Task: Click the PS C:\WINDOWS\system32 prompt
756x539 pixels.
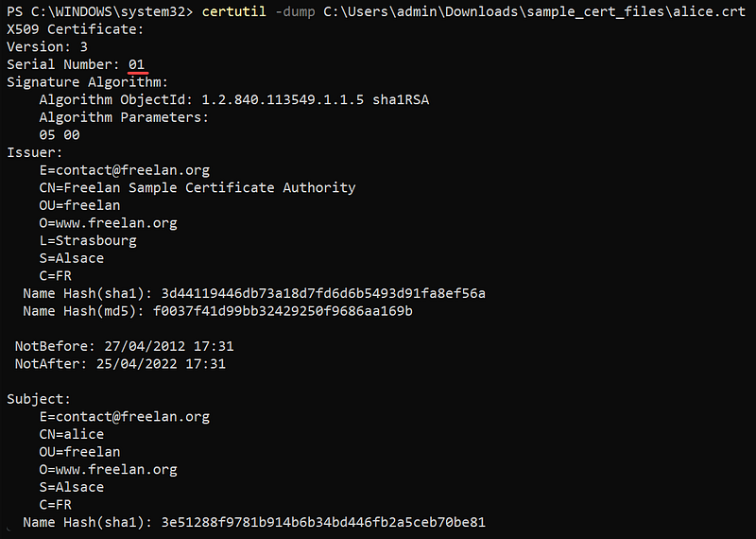Action: (x=98, y=11)
